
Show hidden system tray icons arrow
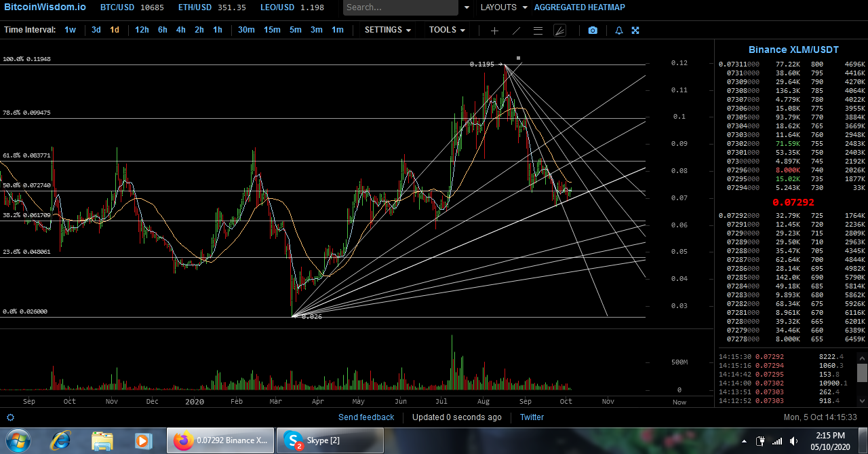tap(744, 442)
